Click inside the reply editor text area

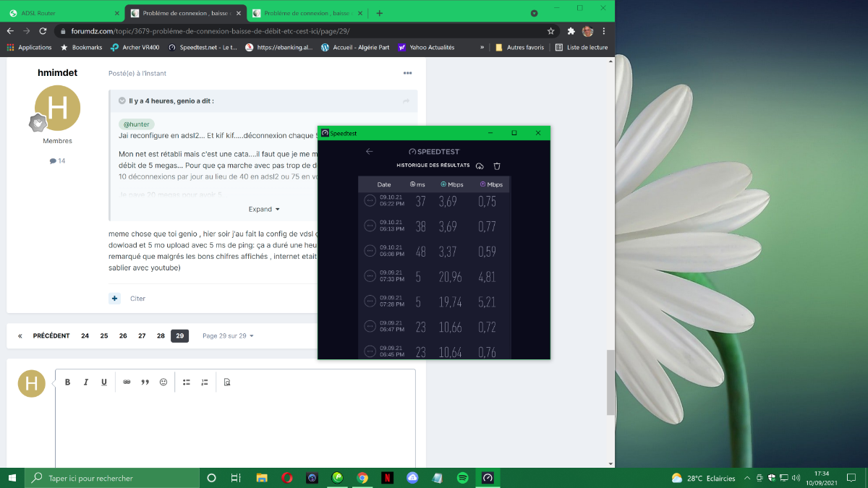pyautogui.click(x=235, y=427)
